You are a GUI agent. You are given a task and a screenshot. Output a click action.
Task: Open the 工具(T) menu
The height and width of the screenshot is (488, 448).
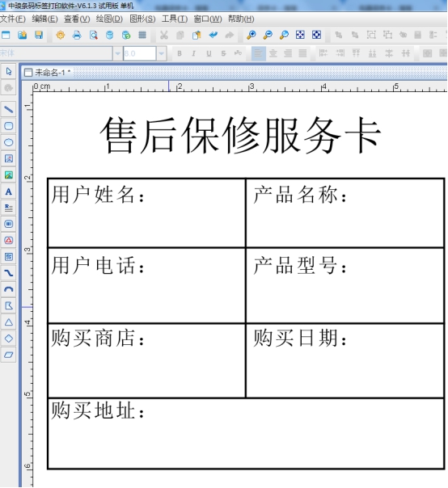[175, 19]
